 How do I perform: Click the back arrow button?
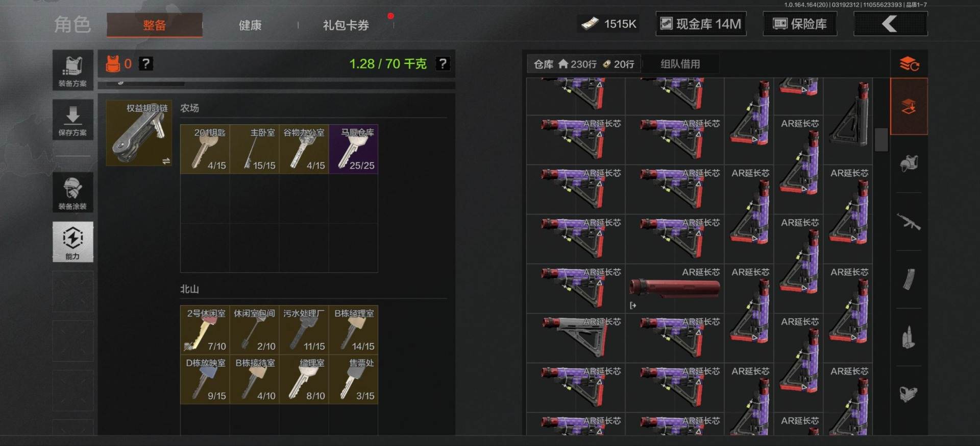pyautogui.click(x=891, y=24)
